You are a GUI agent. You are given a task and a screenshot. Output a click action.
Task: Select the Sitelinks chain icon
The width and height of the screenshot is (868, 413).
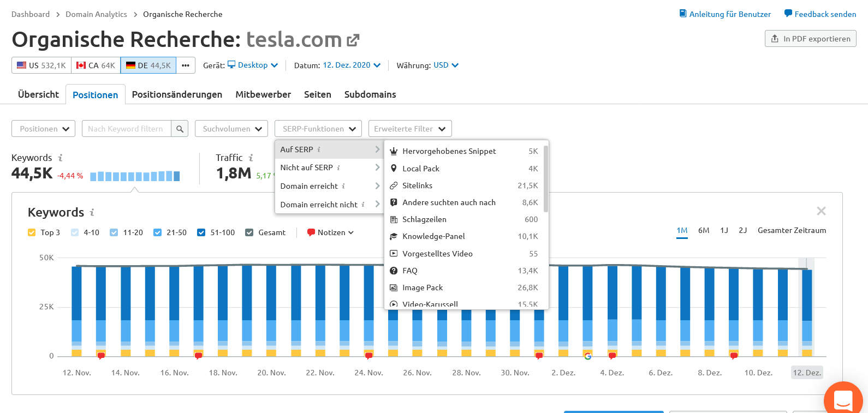(x=394, y=185)
